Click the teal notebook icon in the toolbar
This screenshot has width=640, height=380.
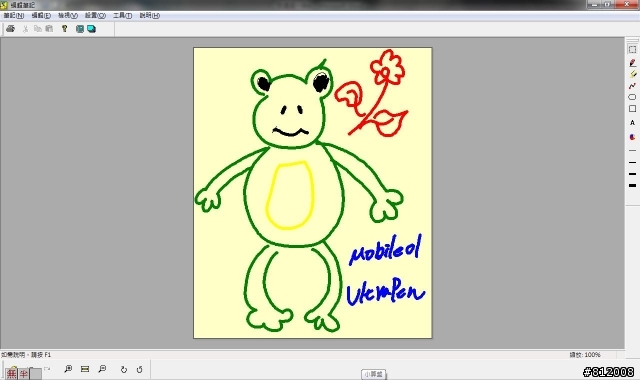point(80,29)
